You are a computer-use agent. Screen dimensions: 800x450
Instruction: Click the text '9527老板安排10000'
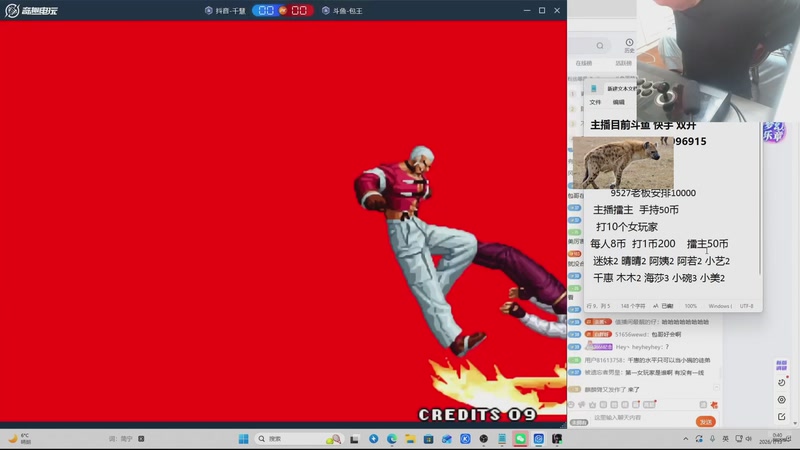pyautogui.click(x=653, y=193)
